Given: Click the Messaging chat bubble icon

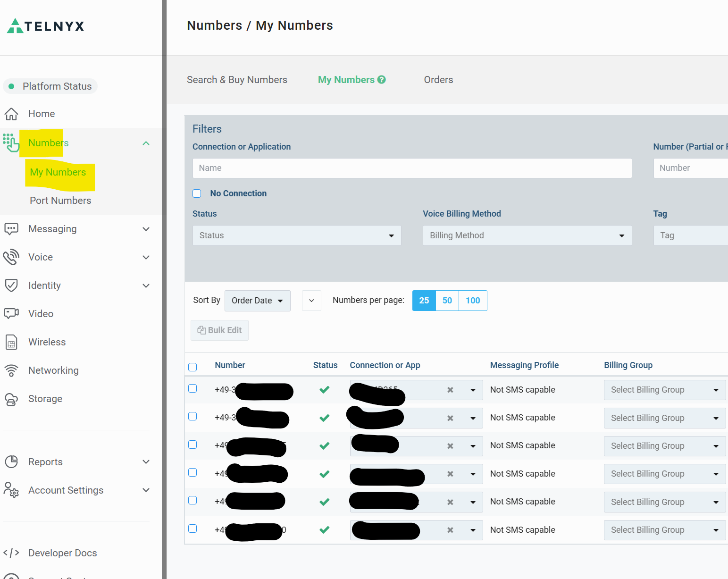Looking at the screenshot, I should coord(11,229).
